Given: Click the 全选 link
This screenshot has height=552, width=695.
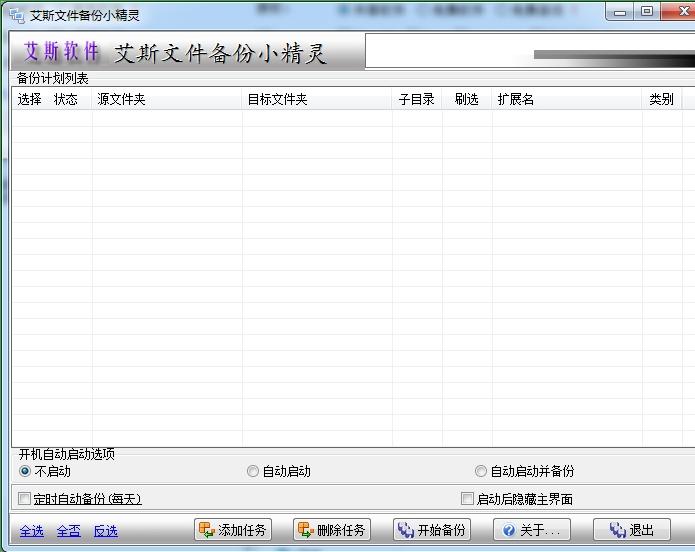Looking at the screenshot, I should pyautogui.click(x=31, y=531).
